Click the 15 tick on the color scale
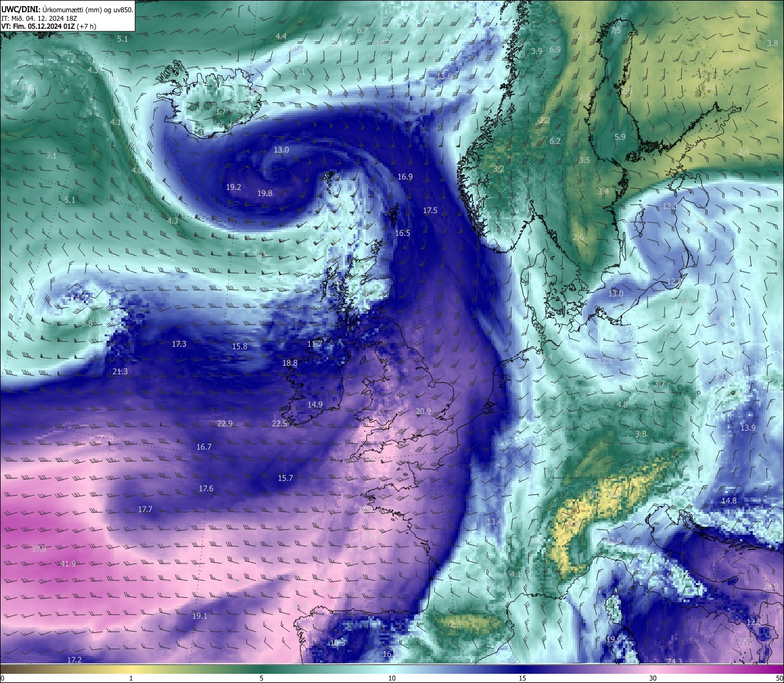 522,678
